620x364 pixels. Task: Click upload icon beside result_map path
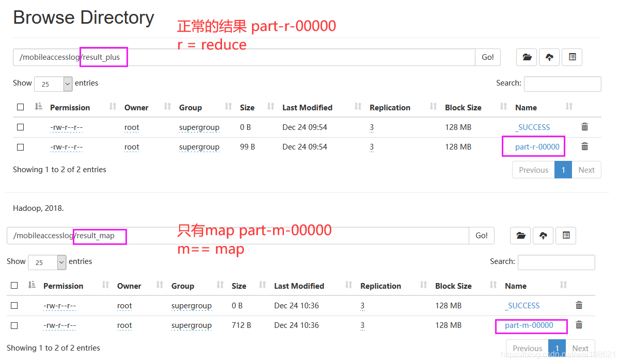coord(543,236)
